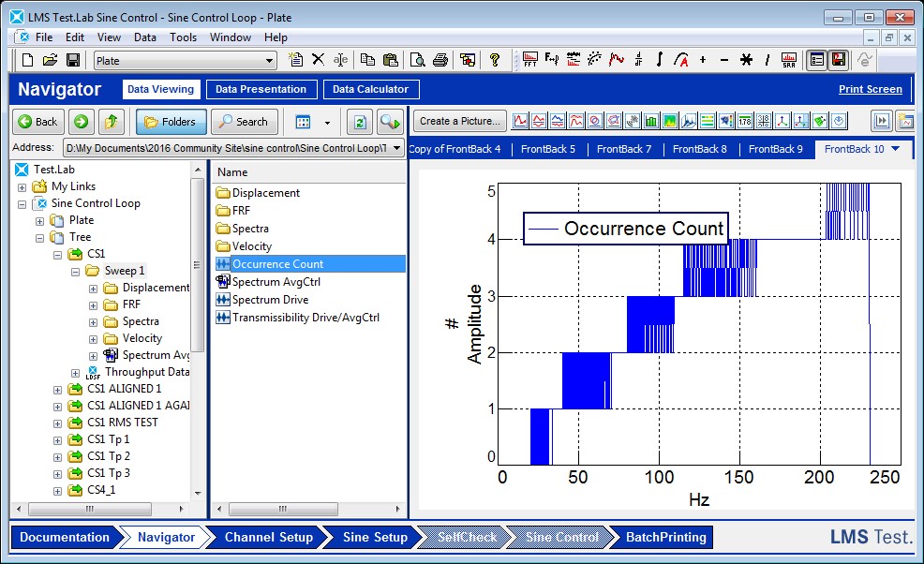This screenshot has height=564, width=924.
Task: Toggle the Folders pane button
Action: (171, 122)
